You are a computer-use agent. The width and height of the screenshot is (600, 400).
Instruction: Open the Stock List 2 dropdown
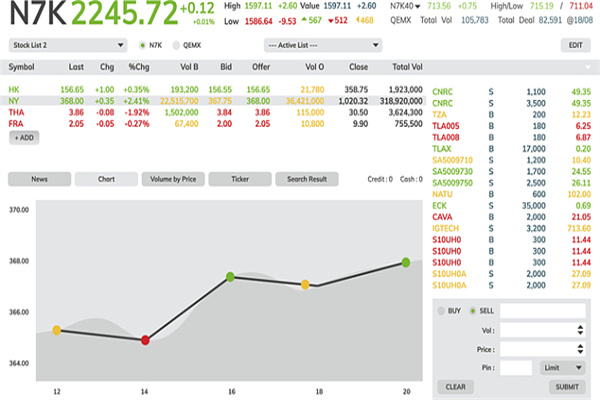click(x=67, y=45)
